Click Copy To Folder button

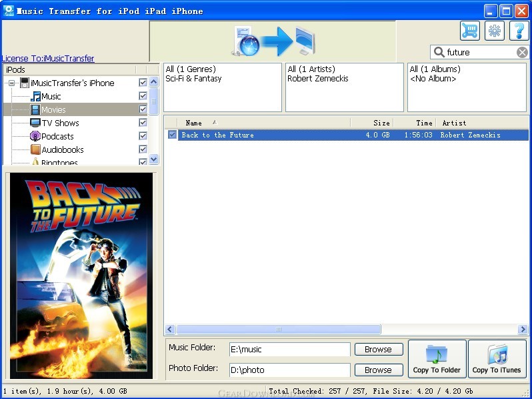coord(437,359)
